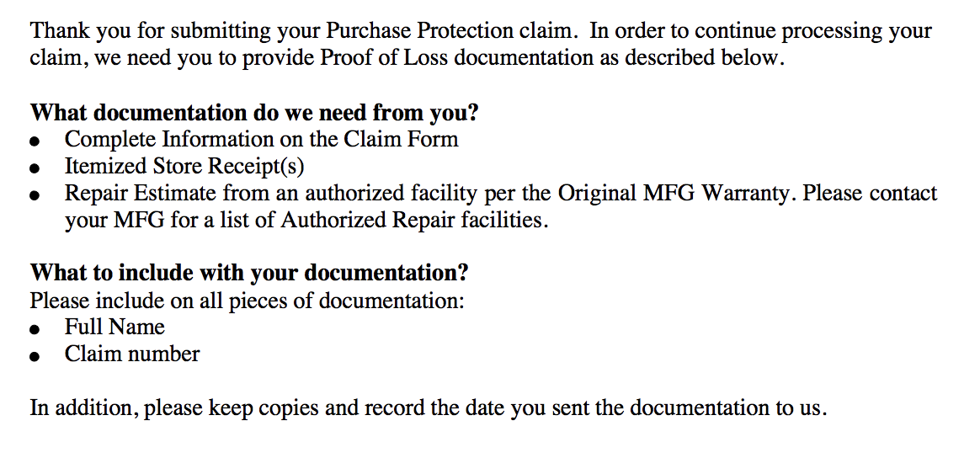Click the text 'Complete Information on the Claim Form'
This screenshot has width=980, height=458.
tap(261, 140)
